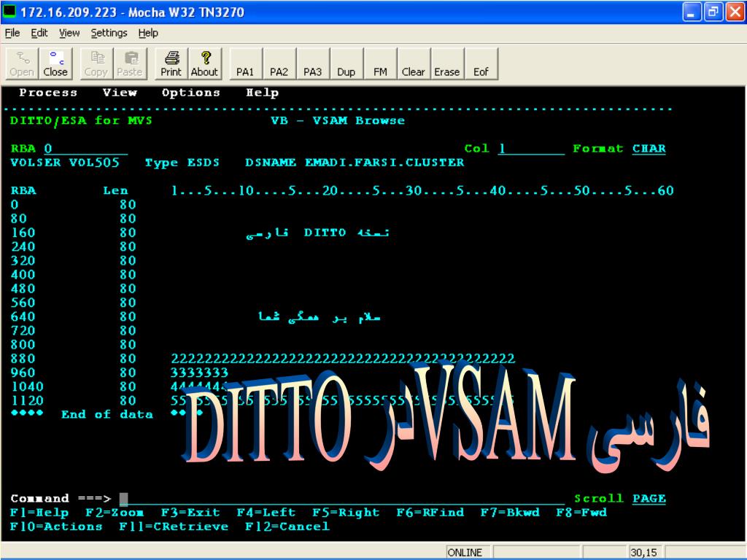The height and width of the screenshot is (560, 747).
Task: Click the Open toolbar icon
Action: tap(22, 64)
